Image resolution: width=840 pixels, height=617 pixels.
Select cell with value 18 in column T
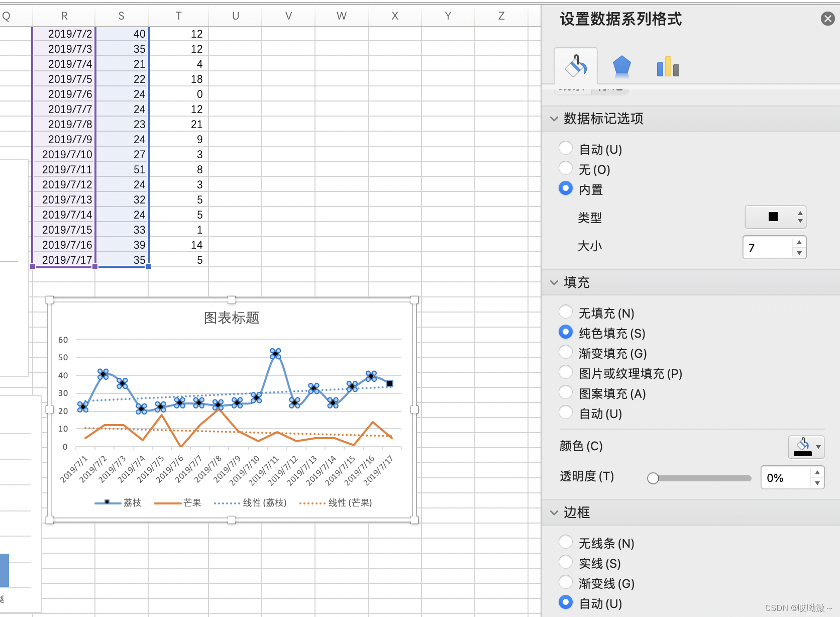point(178,79)
